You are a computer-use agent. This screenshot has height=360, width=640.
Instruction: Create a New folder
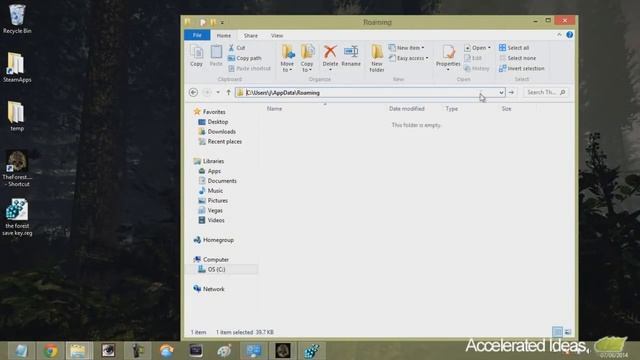point(377,58)
